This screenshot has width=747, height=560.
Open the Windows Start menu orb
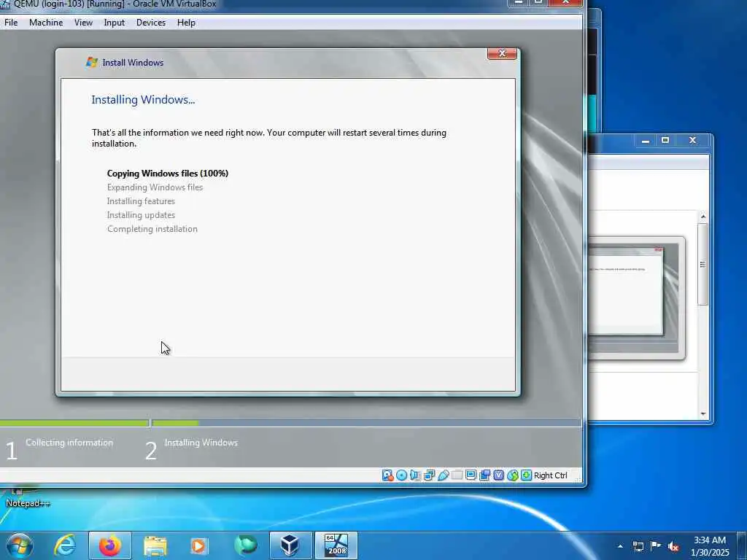(19, 545)
